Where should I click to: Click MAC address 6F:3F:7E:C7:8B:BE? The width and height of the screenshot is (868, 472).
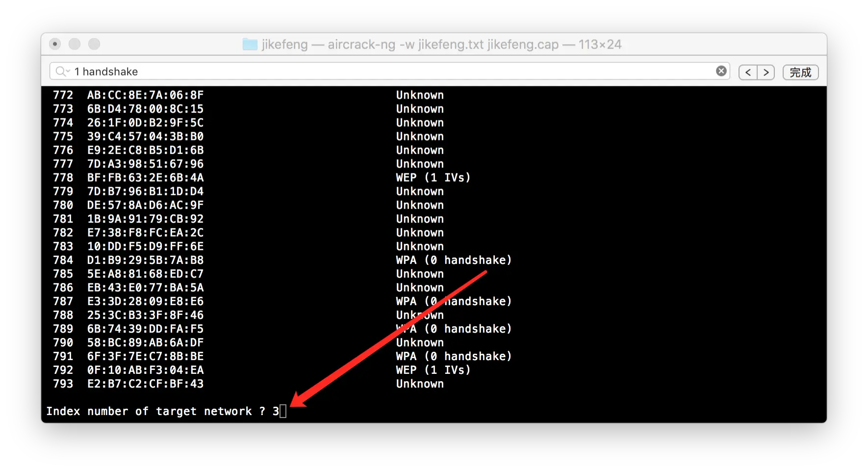tap(145, 356)
